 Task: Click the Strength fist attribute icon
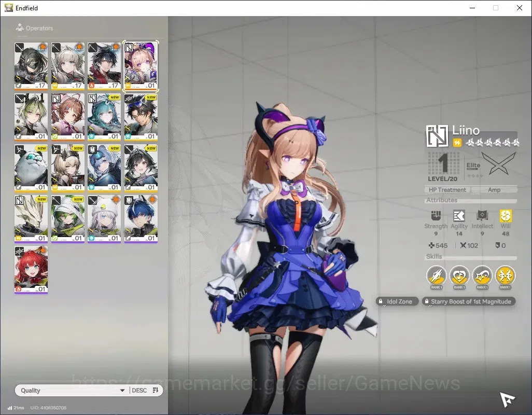[436, 215]
